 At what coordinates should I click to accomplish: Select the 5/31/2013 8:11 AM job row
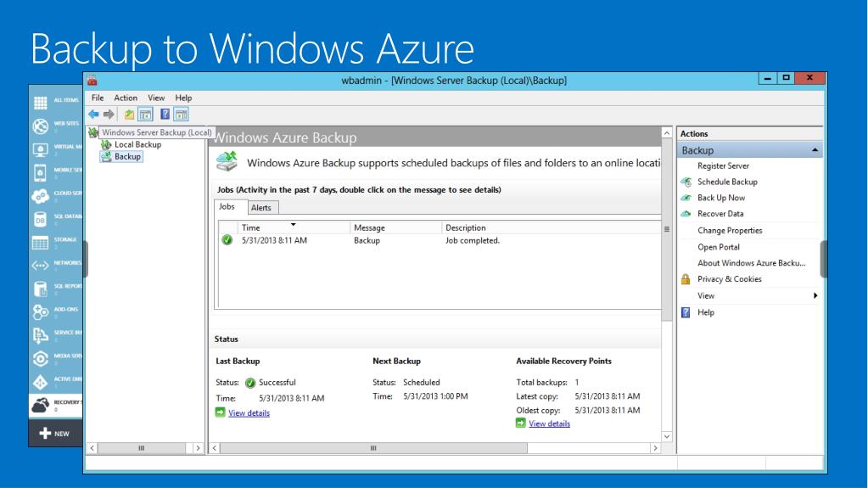[x=440, y=240]
